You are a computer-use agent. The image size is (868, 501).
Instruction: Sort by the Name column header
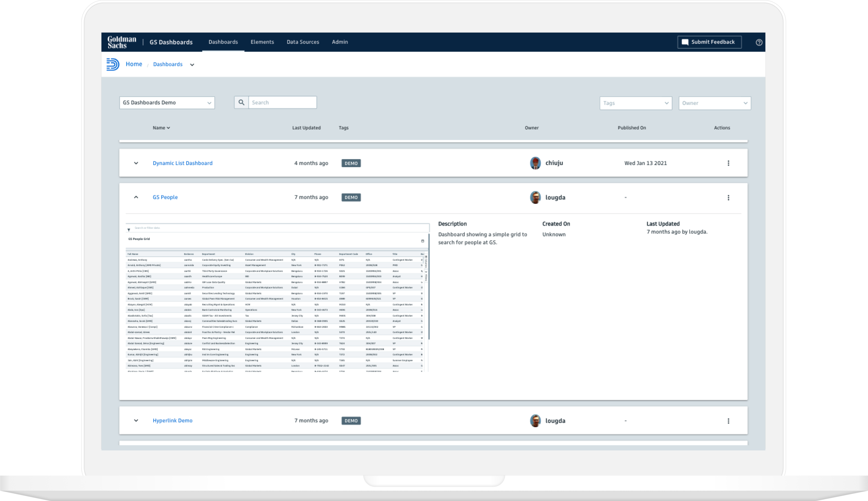(x=161, y=128)
